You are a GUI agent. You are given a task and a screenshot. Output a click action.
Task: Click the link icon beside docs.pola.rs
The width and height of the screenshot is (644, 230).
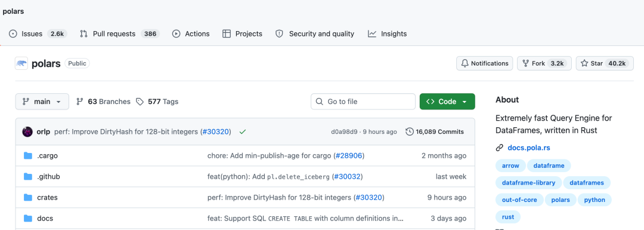click(500, 148)
